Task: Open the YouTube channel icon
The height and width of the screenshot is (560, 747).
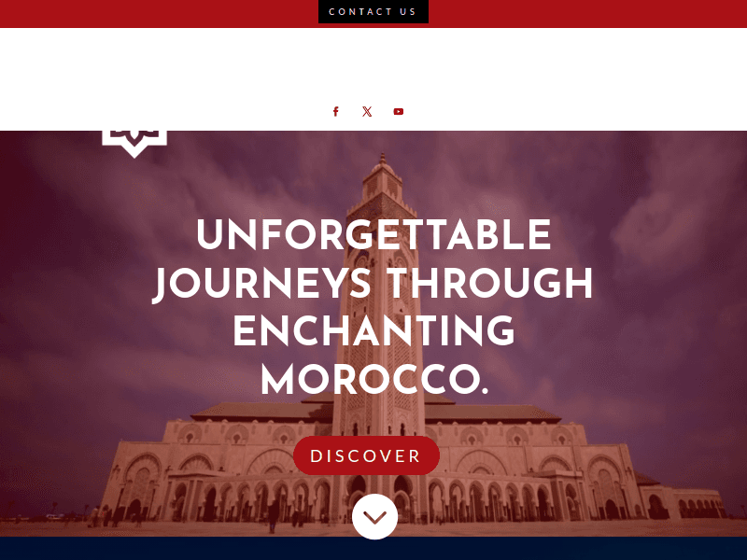Action: [x=399, y=111]
